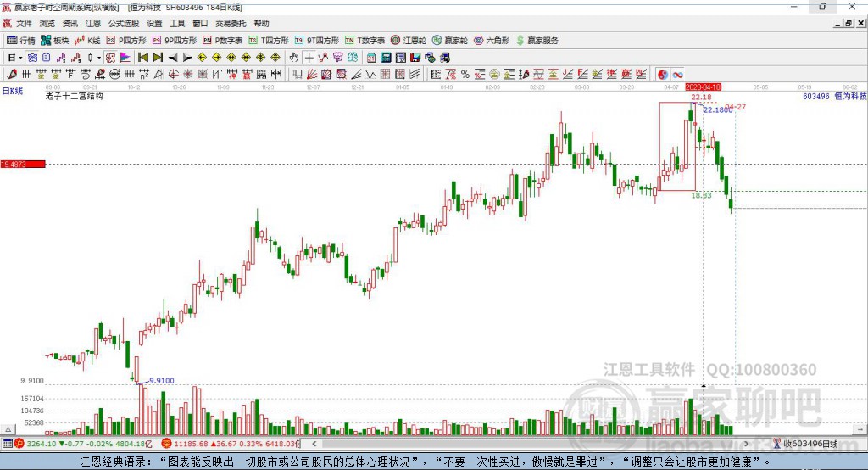This screenshot has height=470, width=868.
Task: Click the blue infinity loop icon
Action: [x=677, y=75]
